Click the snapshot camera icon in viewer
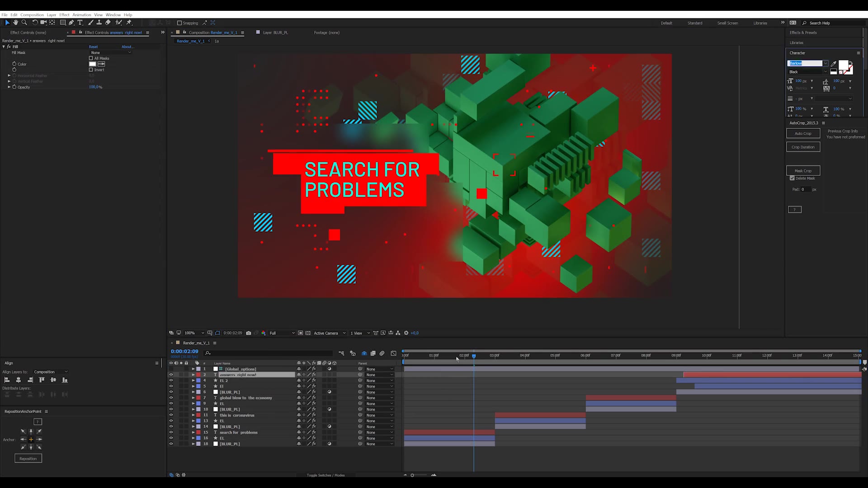 coord(249,333)
